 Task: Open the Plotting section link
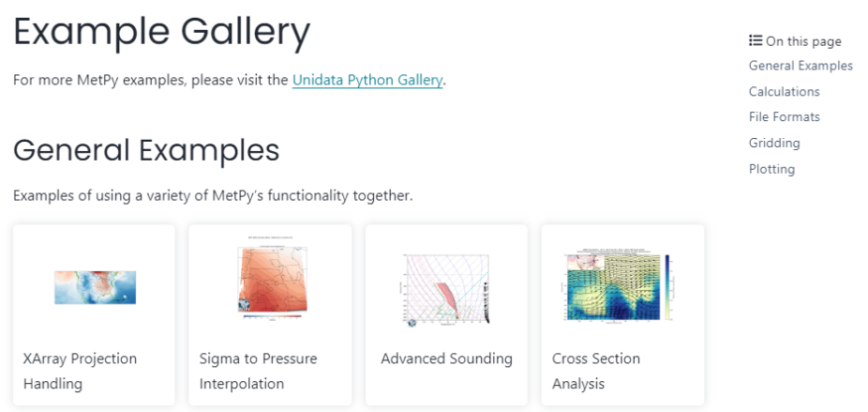[771, 170]
